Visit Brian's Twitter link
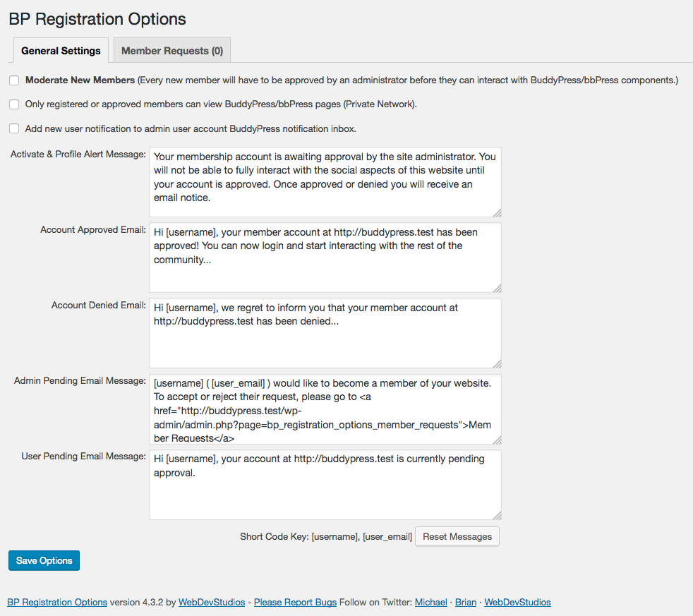 466,603
